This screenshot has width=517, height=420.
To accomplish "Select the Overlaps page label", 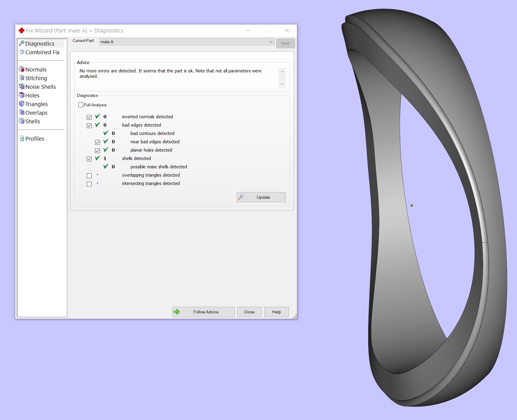I will click(36, 113).
